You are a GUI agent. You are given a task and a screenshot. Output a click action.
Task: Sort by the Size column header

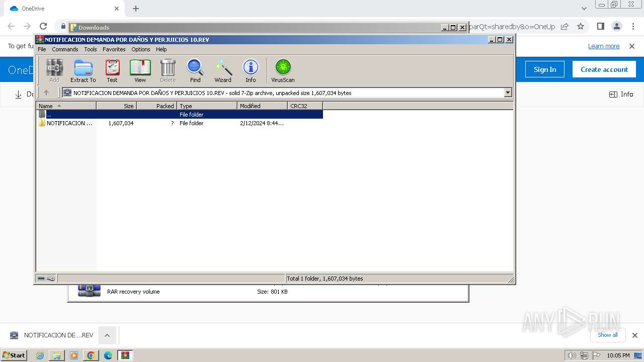tap(117, 106)
